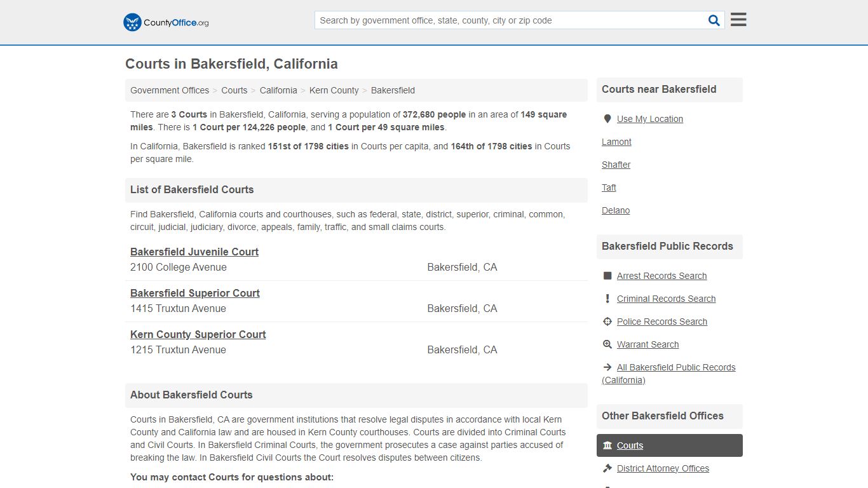This screenshot has width=868, height=488.
Task: Click 'Other Bakersfield Offices' sidebar heading
Action: point(663,416)
